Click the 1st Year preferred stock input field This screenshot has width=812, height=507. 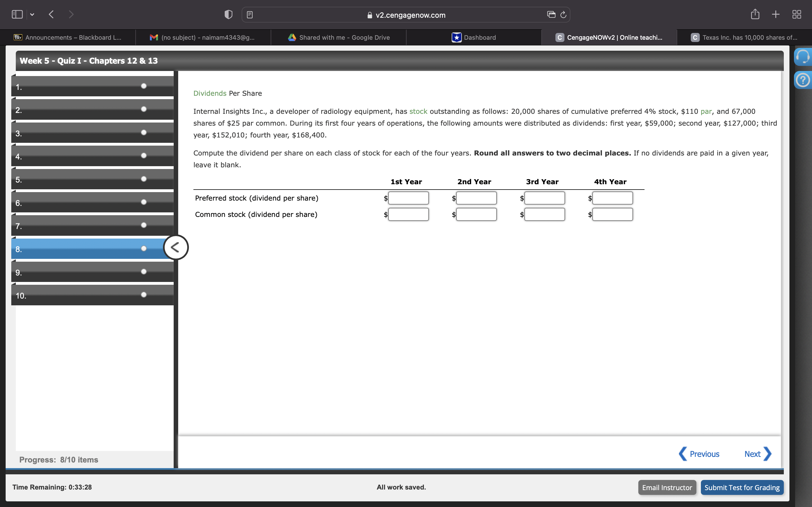[x=407, y=197]
